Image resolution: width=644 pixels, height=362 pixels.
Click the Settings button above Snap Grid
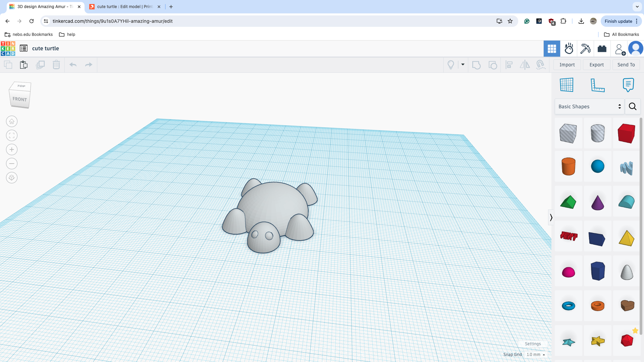[533, 344]
